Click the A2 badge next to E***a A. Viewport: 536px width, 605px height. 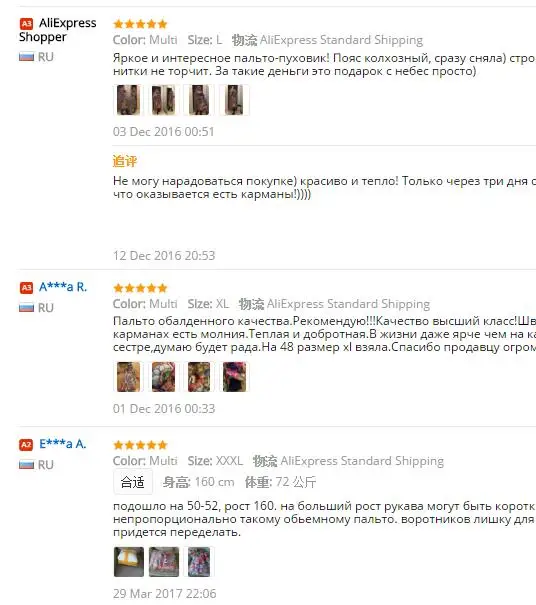26,445
